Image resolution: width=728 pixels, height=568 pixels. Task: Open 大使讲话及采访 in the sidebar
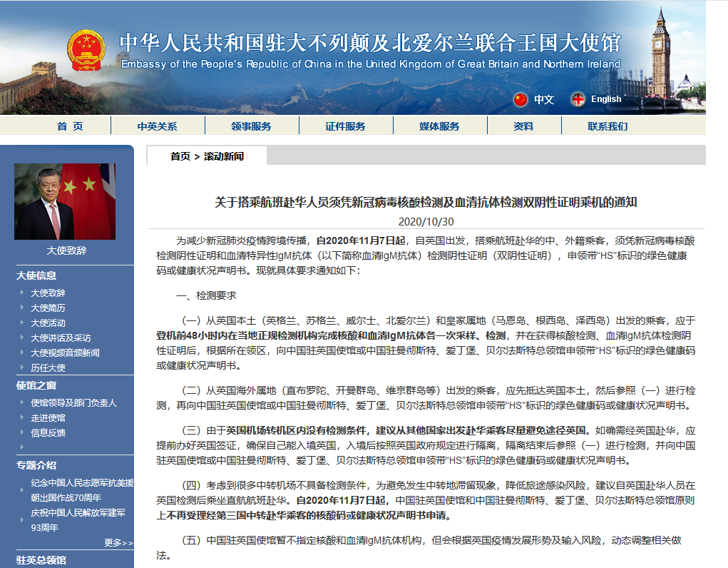coord(60,338)
